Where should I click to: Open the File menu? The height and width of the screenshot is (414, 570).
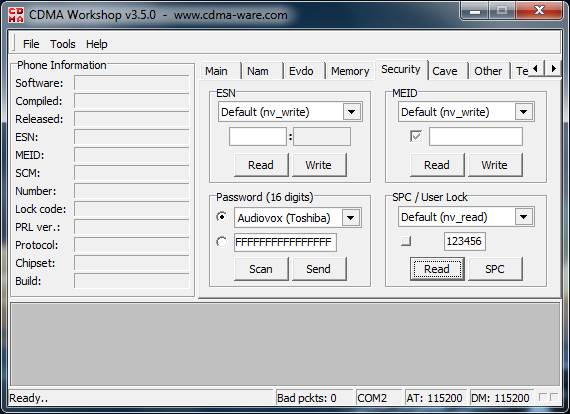tap(31, 44)
